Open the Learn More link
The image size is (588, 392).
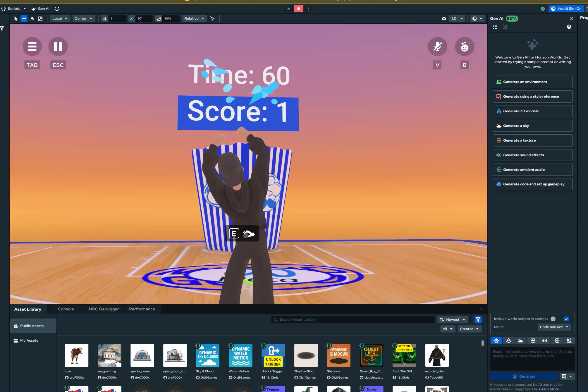point(549,389)
